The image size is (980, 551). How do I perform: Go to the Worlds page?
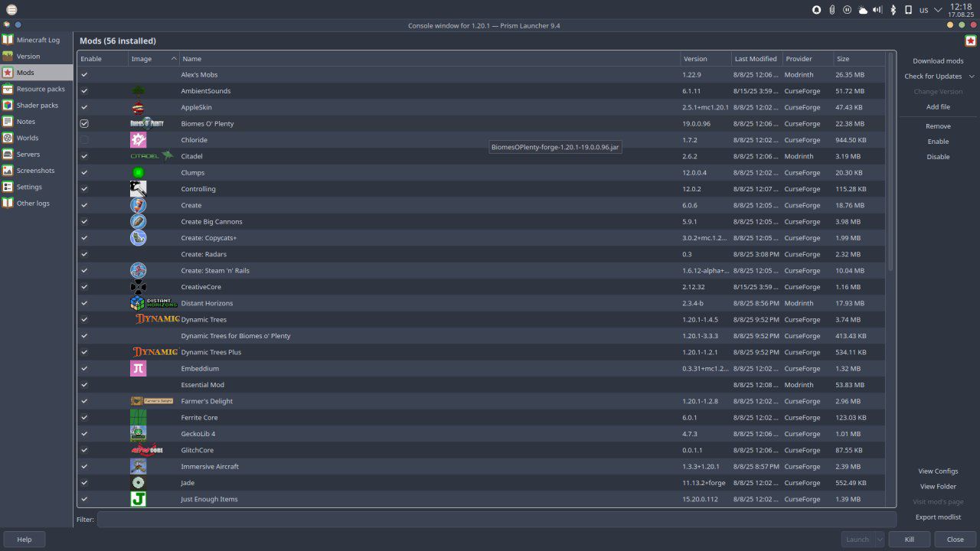[x=37, y=138]
